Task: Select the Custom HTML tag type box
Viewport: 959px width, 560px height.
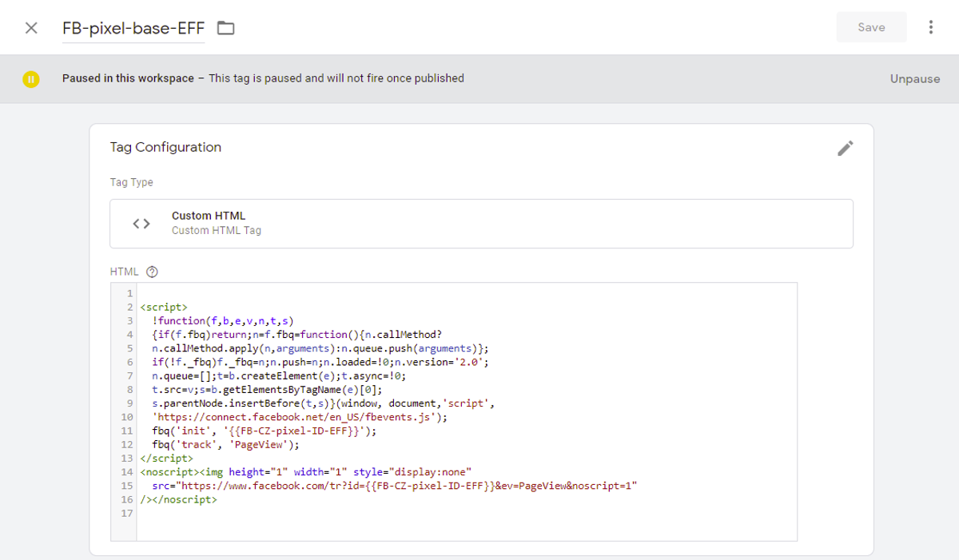Action: [481, 224]
